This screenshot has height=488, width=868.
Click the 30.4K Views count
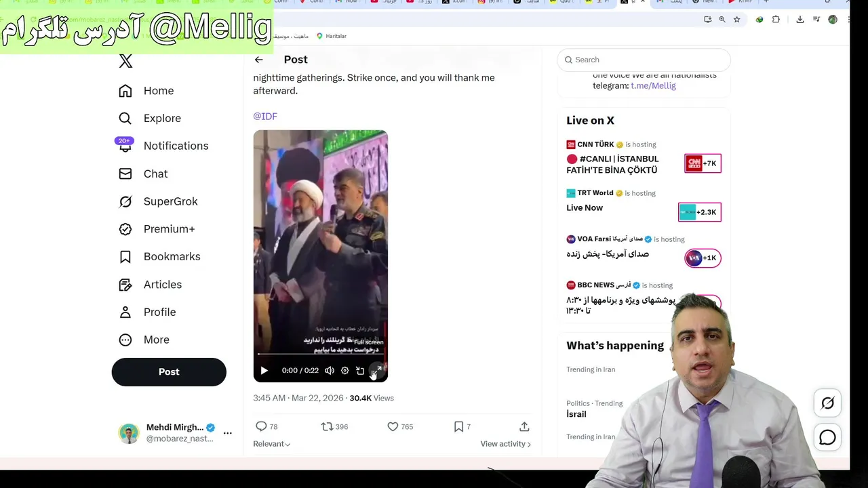click(x=372, y=398)
